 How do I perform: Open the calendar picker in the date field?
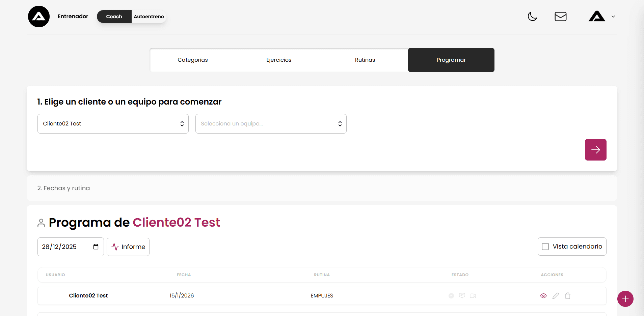click(96, 247)
